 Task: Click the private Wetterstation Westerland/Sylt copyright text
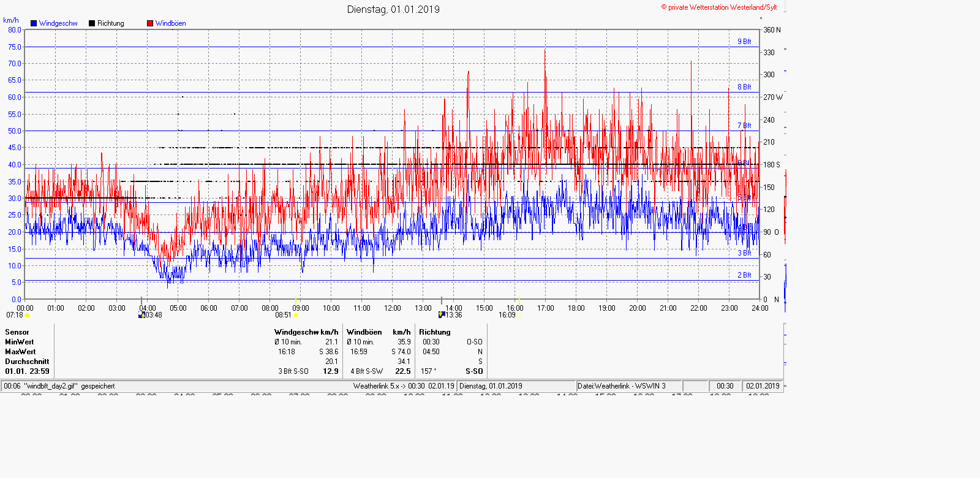(x=719, y=7)
